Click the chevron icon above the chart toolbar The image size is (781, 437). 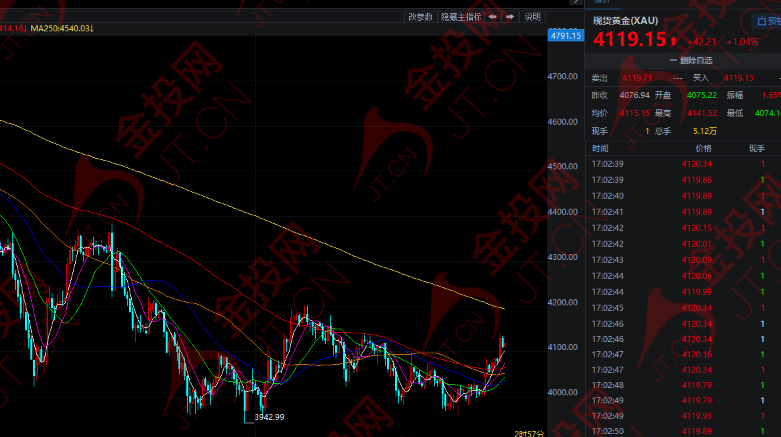point(576,2)
